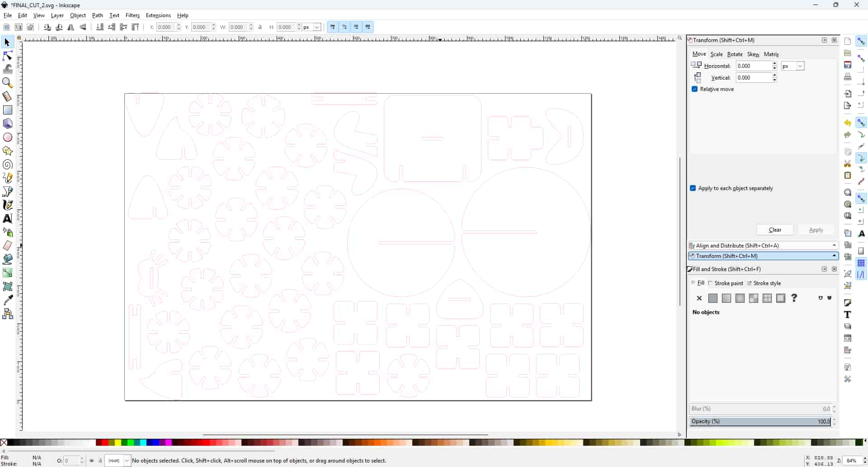
Task: Pick the Text tool
Action: click(x=8, y=219)
